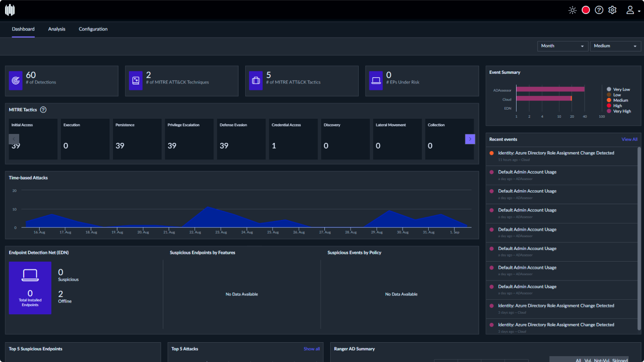
Task: Open the Month time range dropdown
Action: click(562, 46)
